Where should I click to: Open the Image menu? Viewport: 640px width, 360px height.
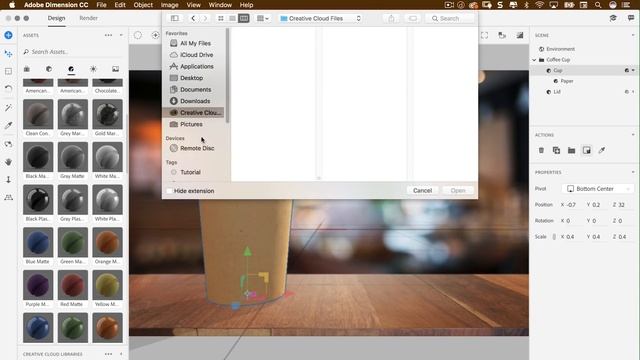tap(169, 5)
